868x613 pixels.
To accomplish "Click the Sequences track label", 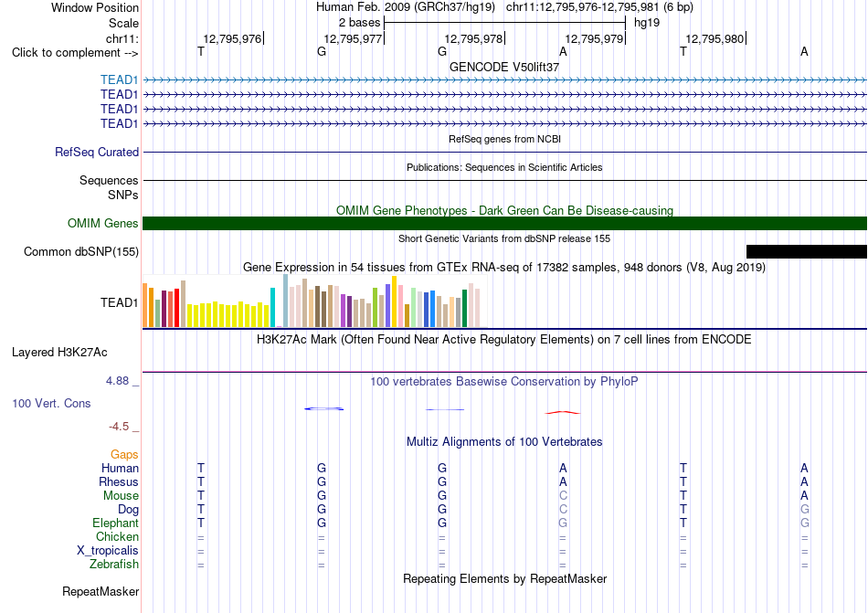I will coord(109,180).
